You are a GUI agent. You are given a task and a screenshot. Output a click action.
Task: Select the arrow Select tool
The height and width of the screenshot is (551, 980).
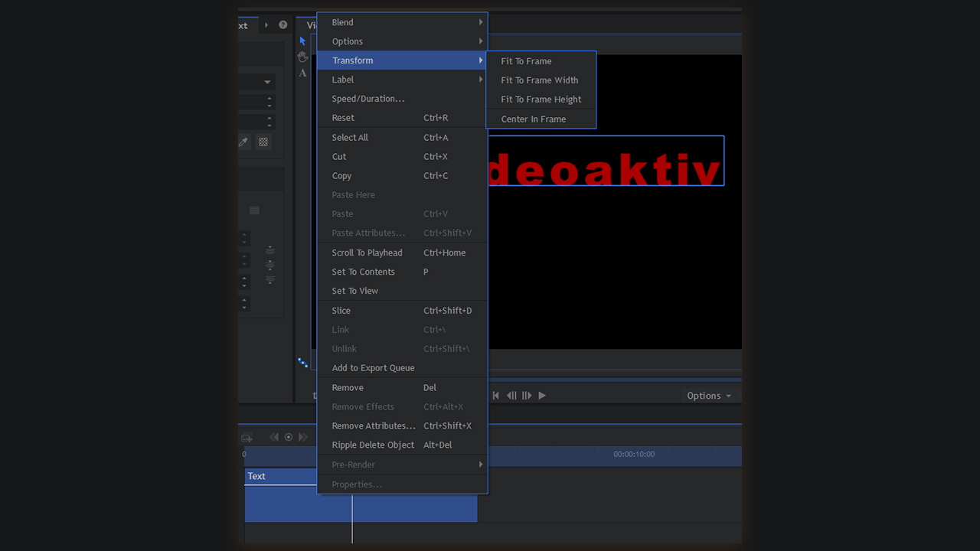click(303, 41)
